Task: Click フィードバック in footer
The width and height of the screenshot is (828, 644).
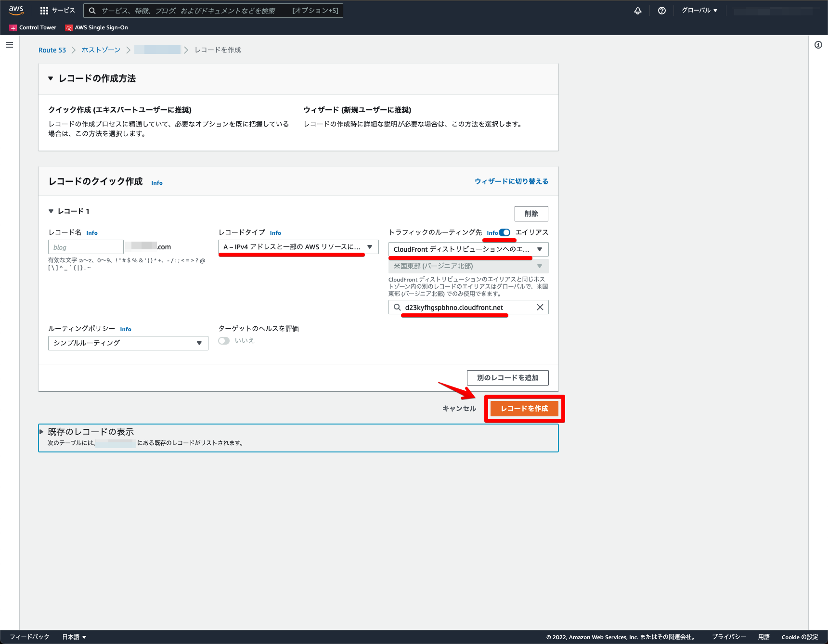Action: (29, 637)
